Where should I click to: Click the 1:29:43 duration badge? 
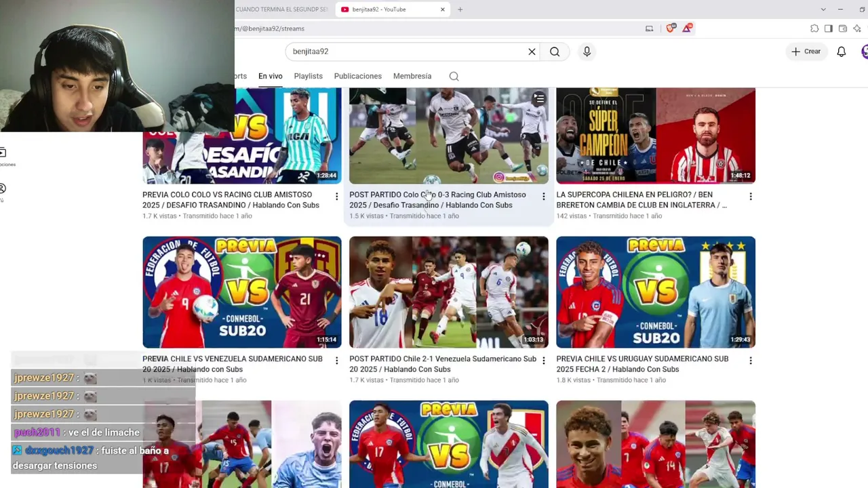click(x=741, y=340)
